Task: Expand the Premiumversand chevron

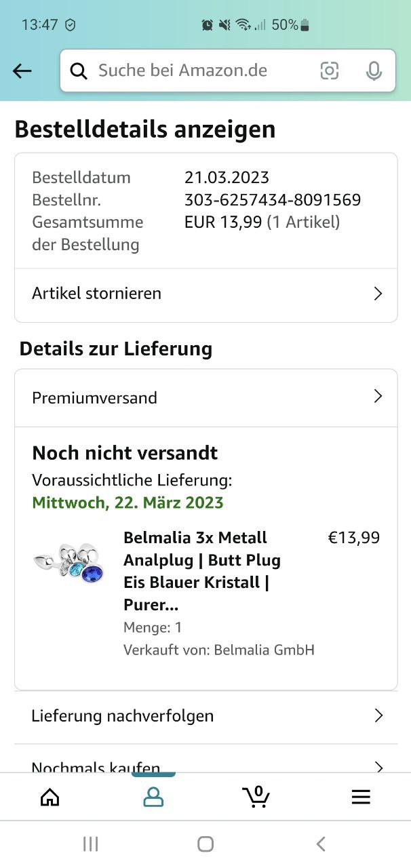Action: coord(378,397)
